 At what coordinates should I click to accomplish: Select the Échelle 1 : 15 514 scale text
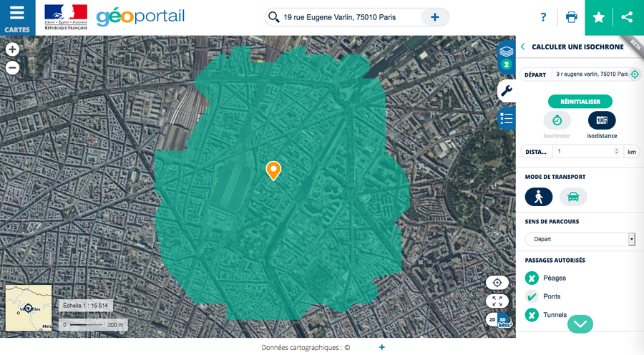tap(85, 306)
